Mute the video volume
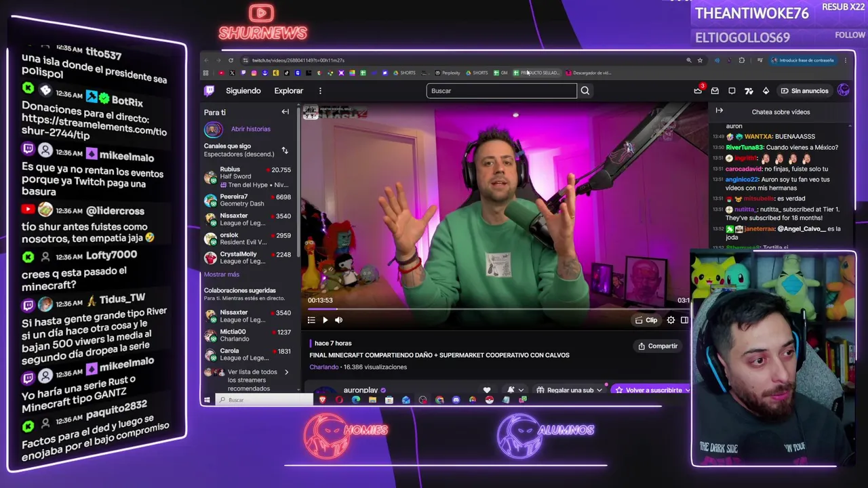 (x=338, y=320)
